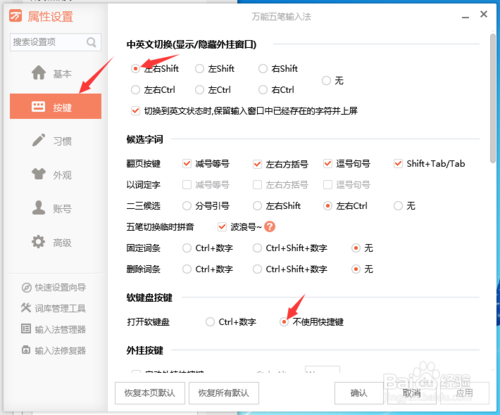Screen dimensions: 500x415
Task: Click the gear icon for 高级
Action: pos(39,241)
